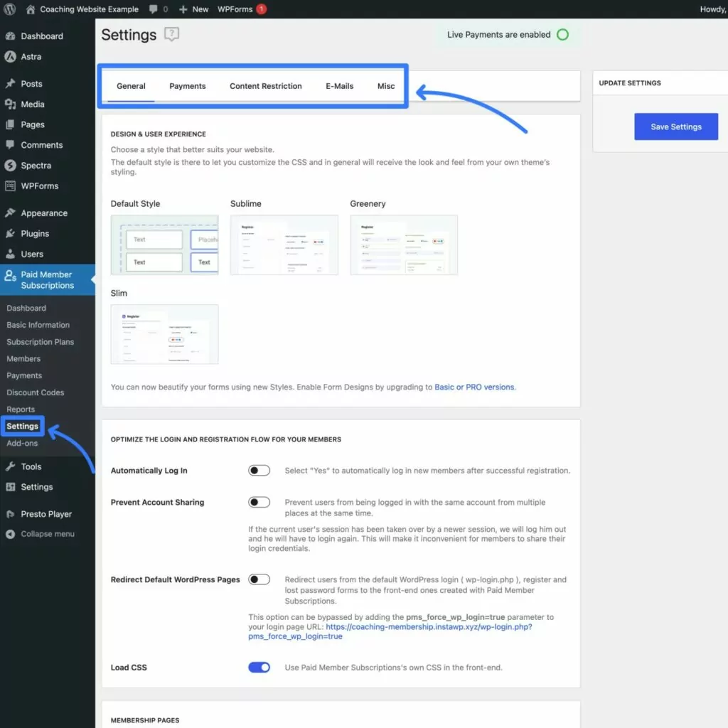Click the home icon beside Coaching Website Example
Viewport: 728px width, 728px height.
[x=31, y=9]
